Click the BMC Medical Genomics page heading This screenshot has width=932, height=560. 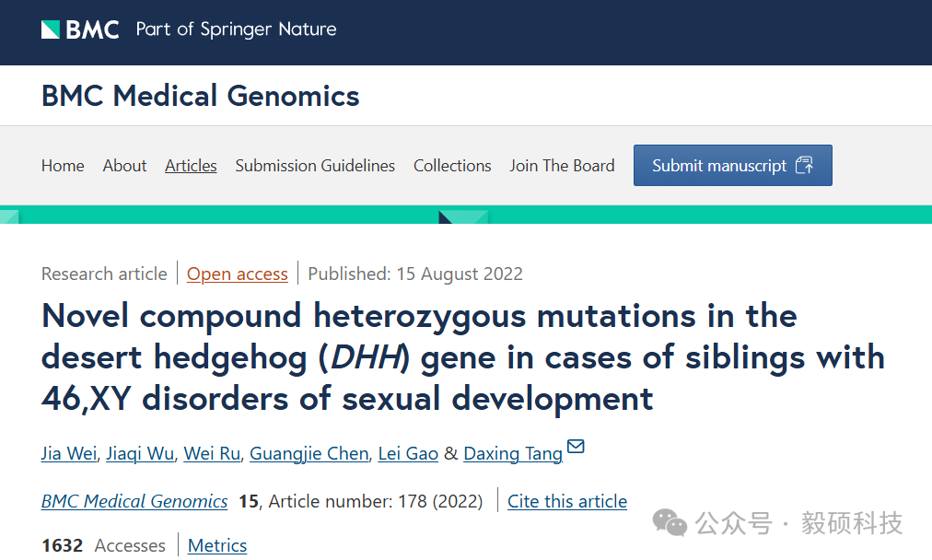[x=201, y=96]
